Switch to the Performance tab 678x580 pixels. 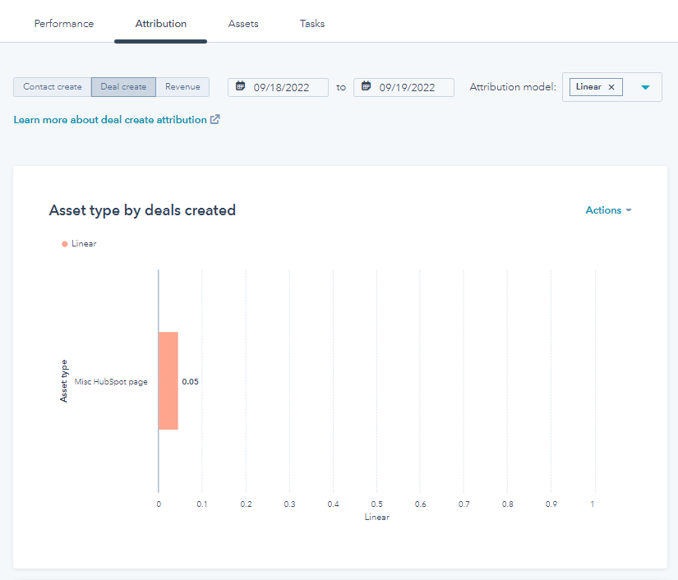click(64, 23)
